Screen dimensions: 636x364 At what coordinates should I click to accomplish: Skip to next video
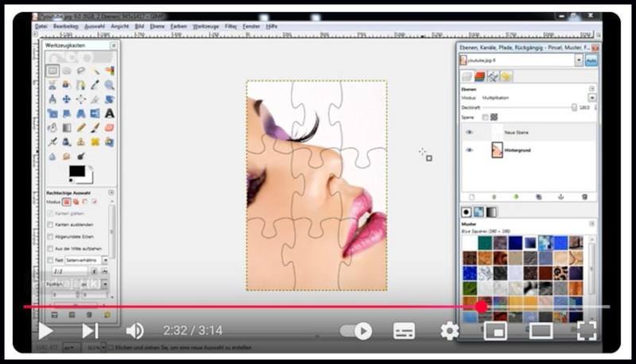(90, 331)
